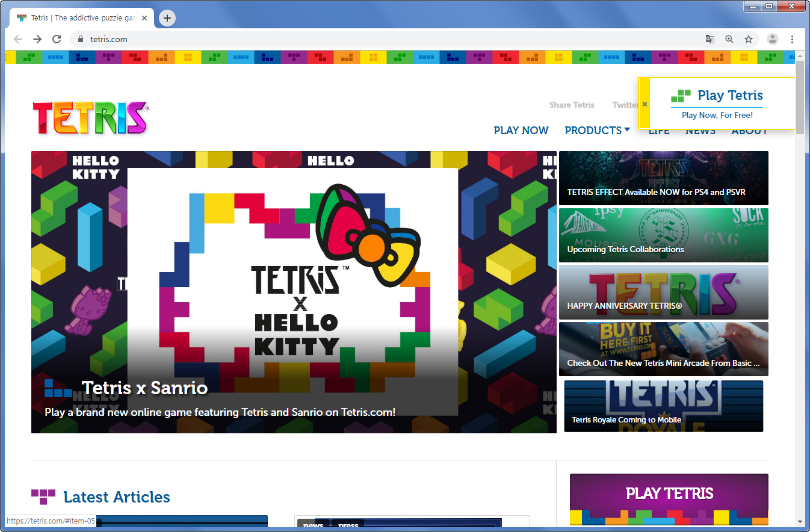This screenshot has height=532, width=810.
Task: Close the Tetris browser tab
Action: point(144,18)
